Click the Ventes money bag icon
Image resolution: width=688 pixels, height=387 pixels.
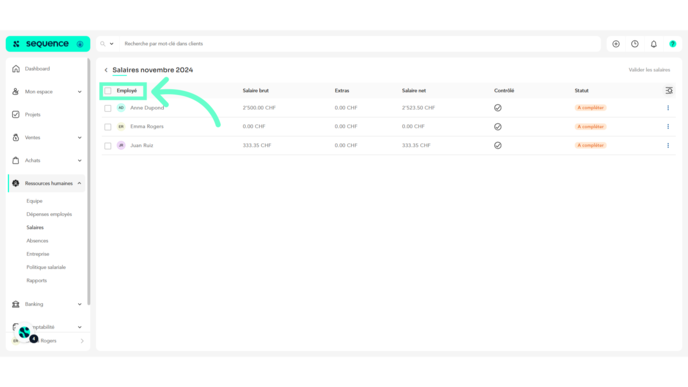click(x=16, y=138)
